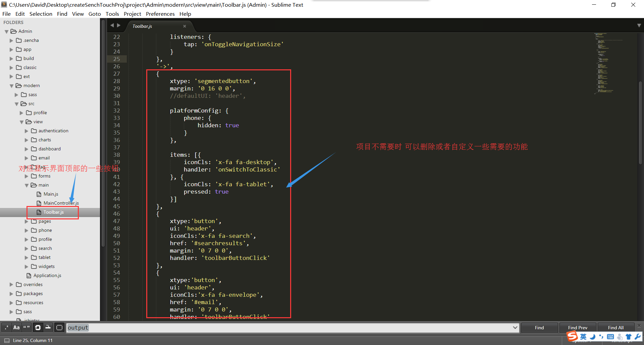Select Toolbar.js in the sidebar tree

[x=53, y=212]
